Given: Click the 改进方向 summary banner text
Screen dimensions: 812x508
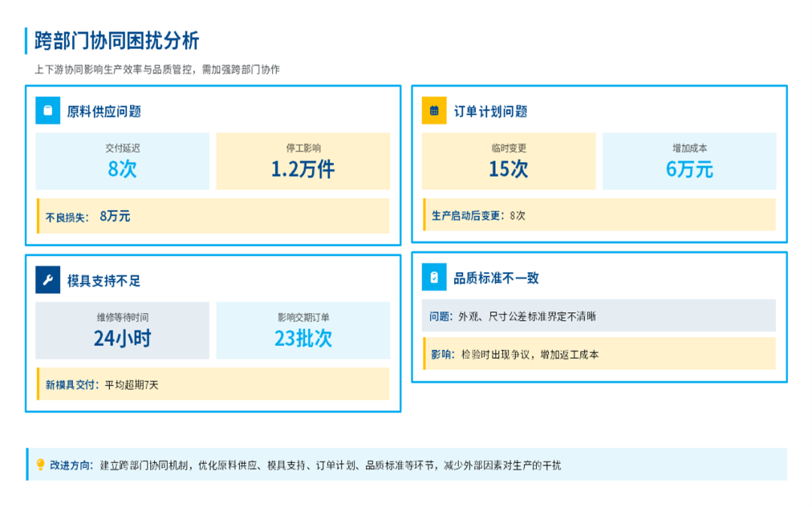Looking at the screenshot, I should point(304,465).
